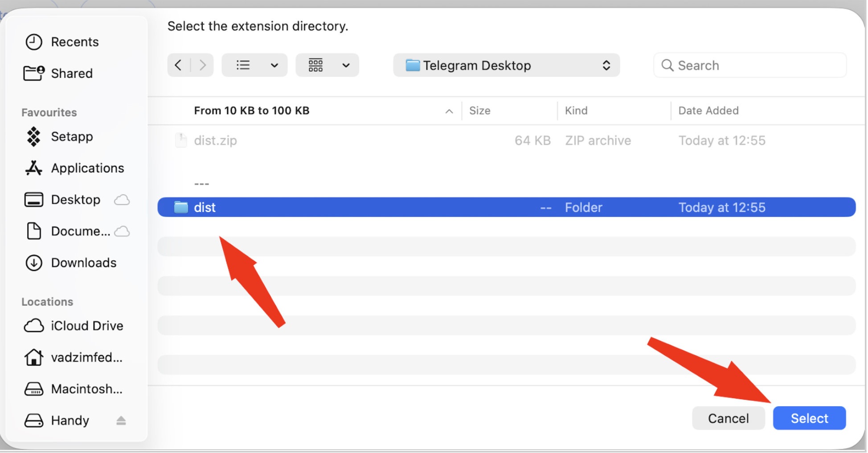Go to the Desktop folder
Image resolution: width=868 pixels, height=453 pixels.
point(76,200)
